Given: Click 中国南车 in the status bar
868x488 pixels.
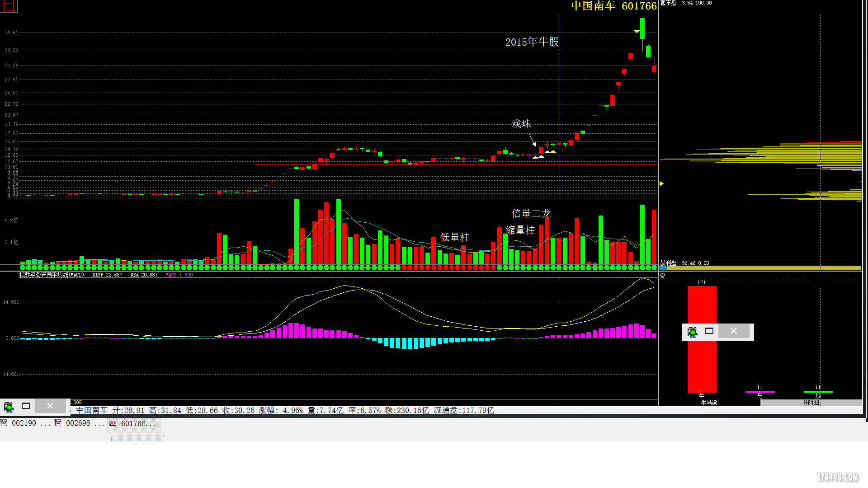Looking at the screenshot, I should coord(92,410).
